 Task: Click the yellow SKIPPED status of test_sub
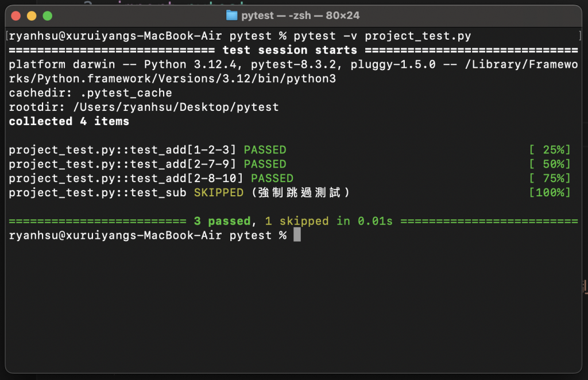tap(218, 193)
